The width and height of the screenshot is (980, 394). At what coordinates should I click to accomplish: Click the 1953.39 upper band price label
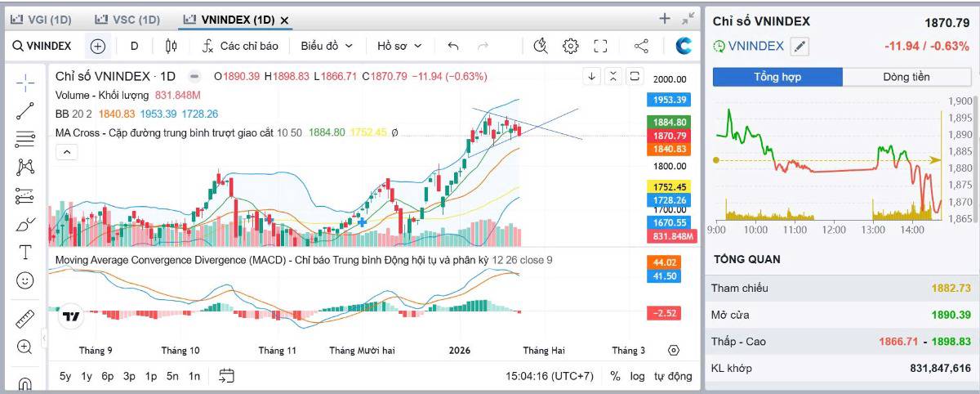pos(669,100)
